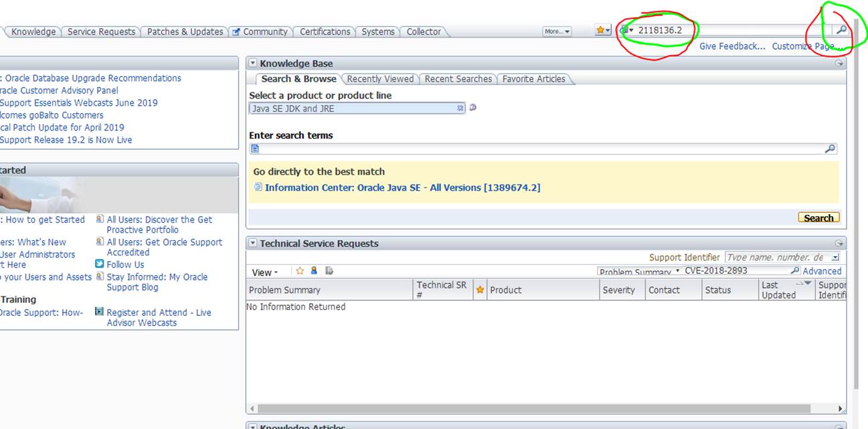Click the Enter search terms input field

542,149
